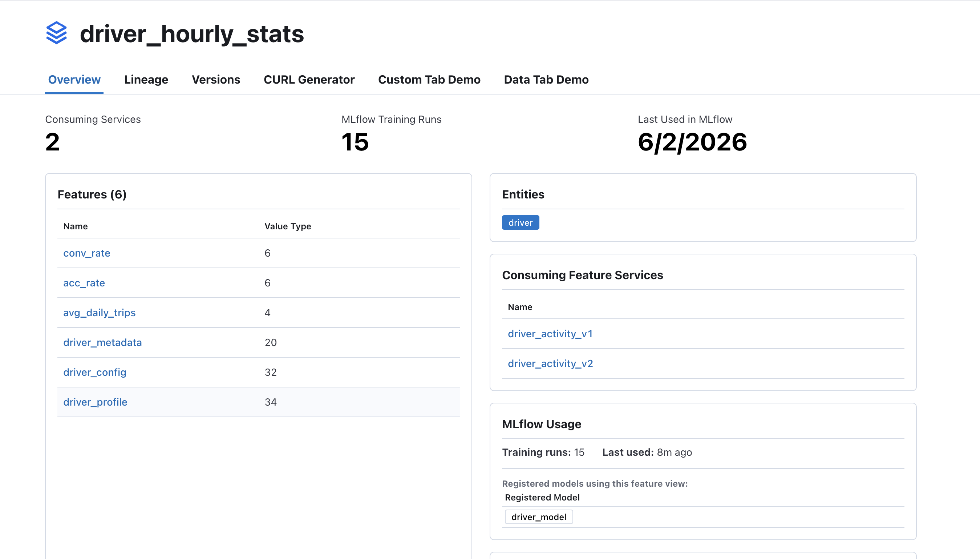
Task: Click value type 4 for avg_daily_trips
Action: click(267, 313)
